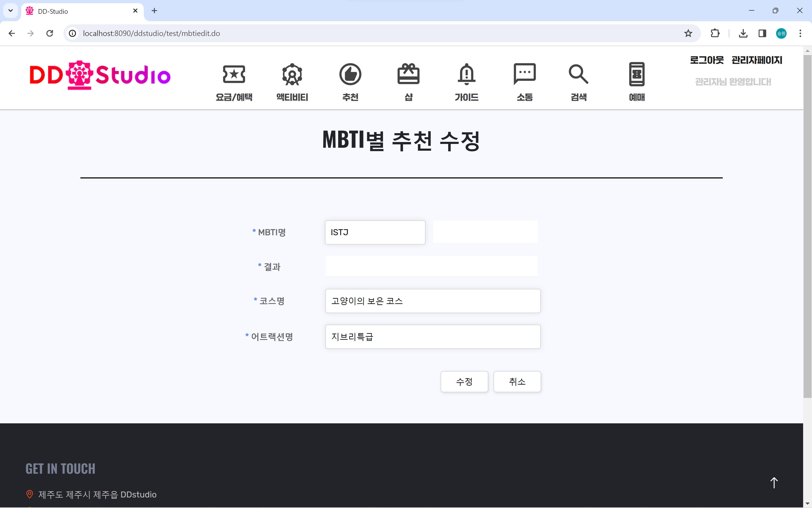Open the 검색 magnifier icon
This screenshot has height=508, width=812.
[x=579, y=74]
